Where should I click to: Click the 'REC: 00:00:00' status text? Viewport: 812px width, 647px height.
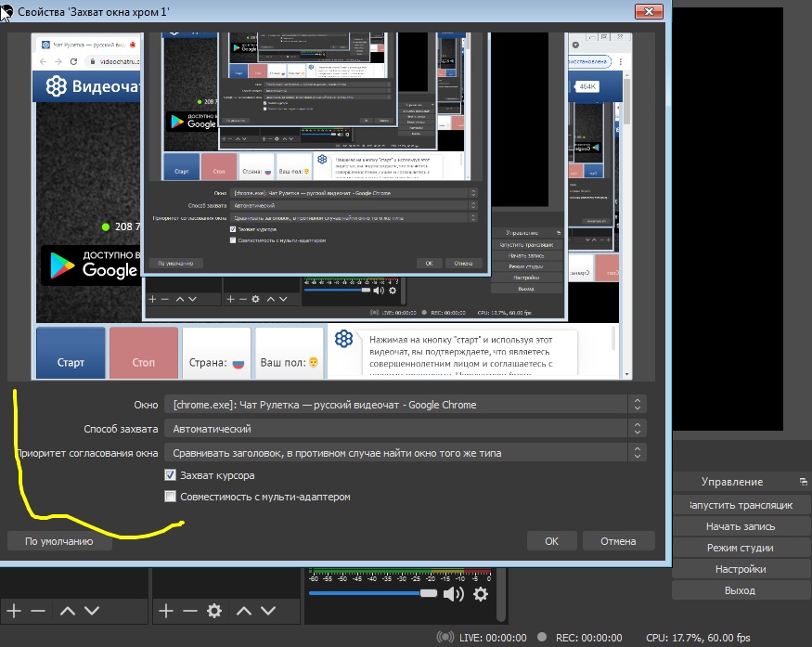tap(588, 638)
